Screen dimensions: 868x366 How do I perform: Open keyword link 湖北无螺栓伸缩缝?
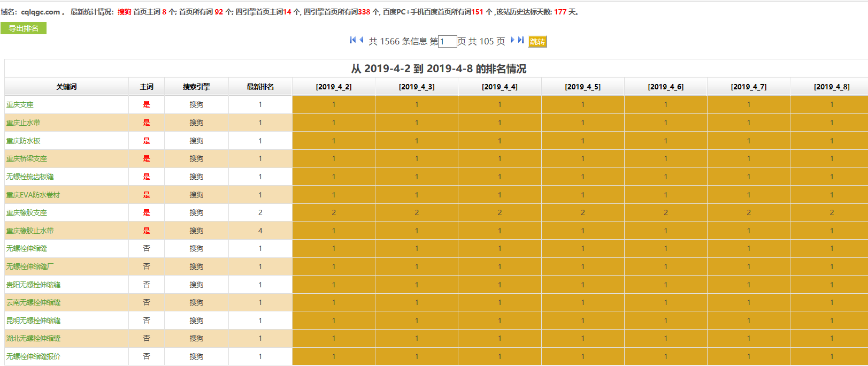pos(33,339)
